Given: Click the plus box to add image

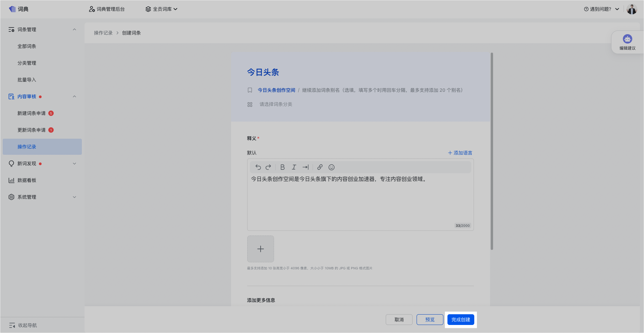Looking at the screenshot, I should pos(261,249).
